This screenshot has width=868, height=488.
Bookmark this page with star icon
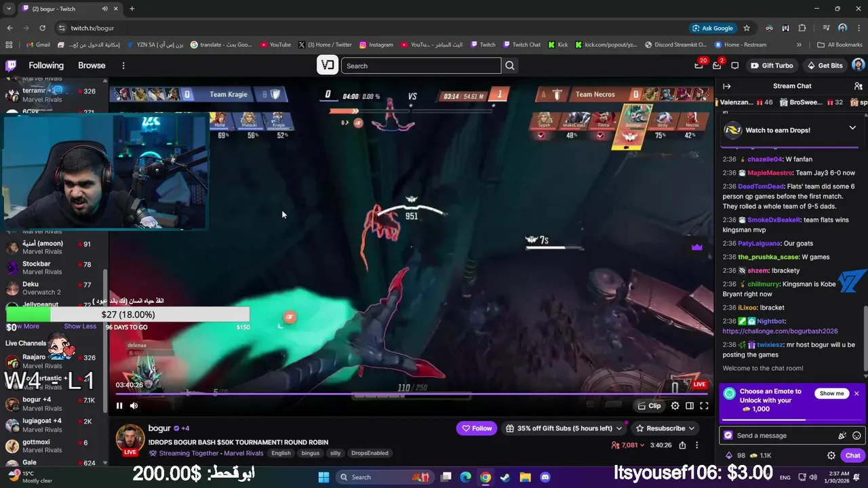747,28
